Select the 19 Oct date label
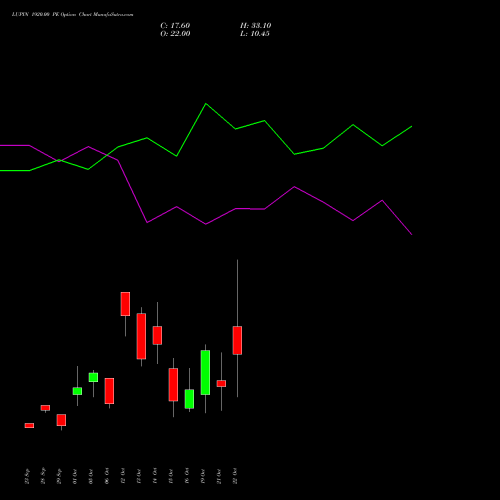This screenshot has height=500, width=500. [x=203, y=476]
